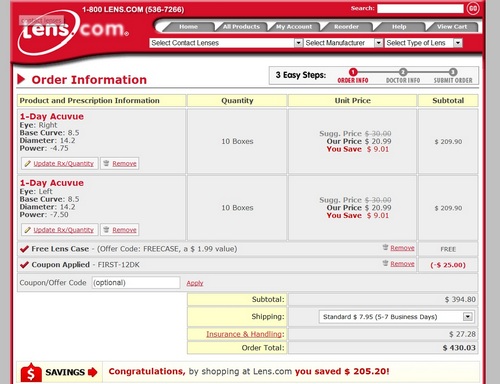The width and height of the screenshot is (500, 384).
Task: Click Power: -7.50 text
Action: 44,214
